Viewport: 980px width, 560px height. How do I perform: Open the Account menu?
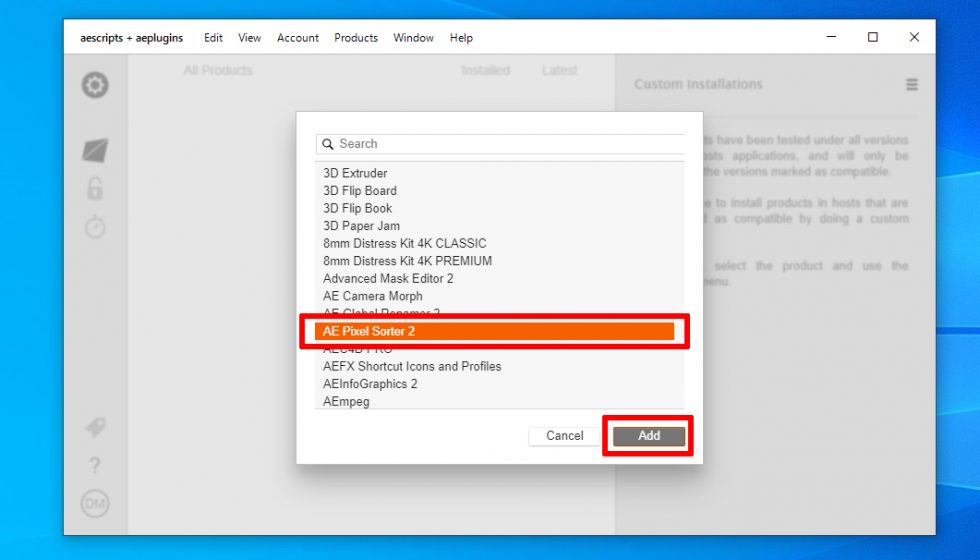[x=298, y=38]
